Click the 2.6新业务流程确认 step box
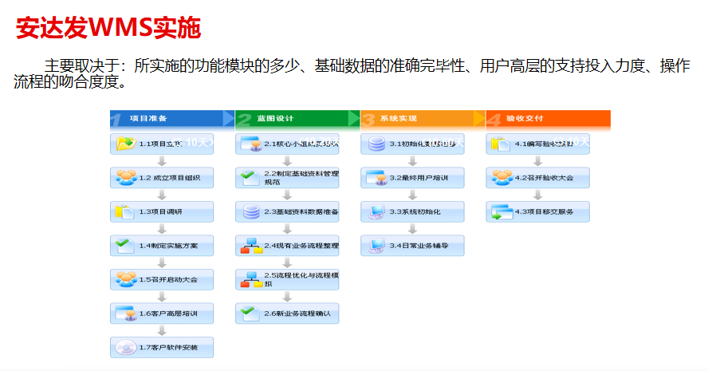The height and width of the screenshot is (379, 707). coord(287,313)
